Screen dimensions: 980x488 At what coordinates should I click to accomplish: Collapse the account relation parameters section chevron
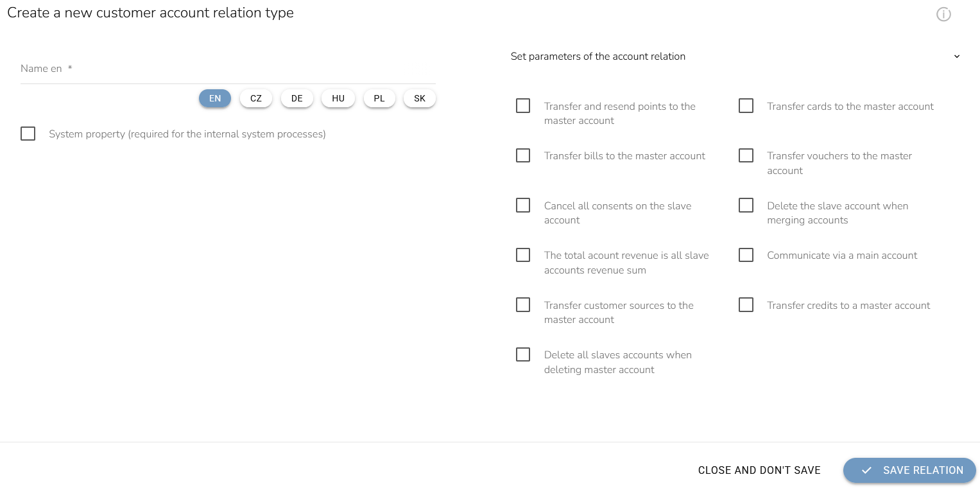957,57
